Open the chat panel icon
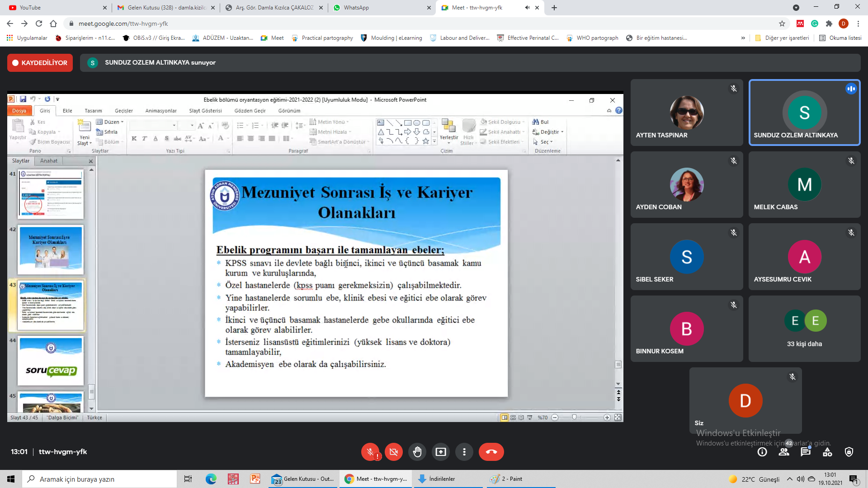This screenshot has height=488, width=868. pyautogui.click(x=806, y=452)
